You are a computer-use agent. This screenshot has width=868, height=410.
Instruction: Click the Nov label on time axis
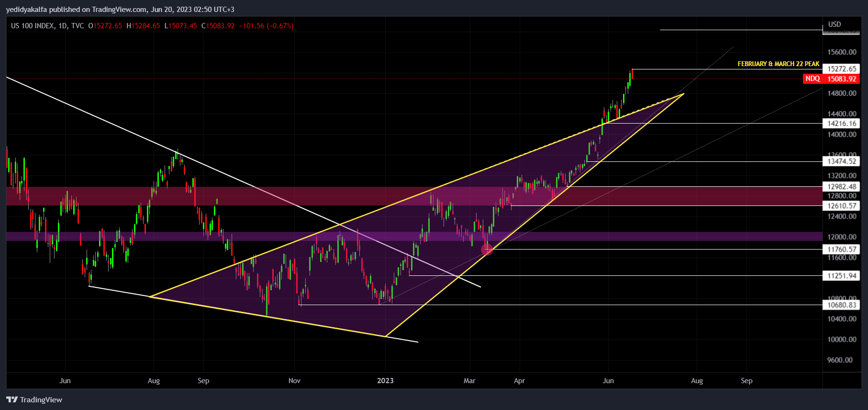[294, 381]
